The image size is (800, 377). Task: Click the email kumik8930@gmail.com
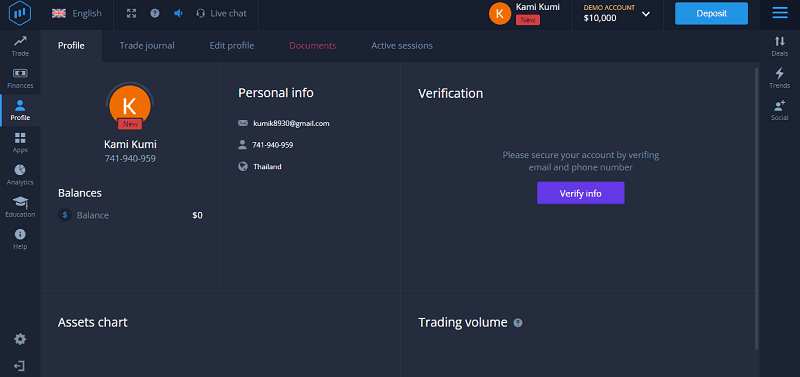pyautogui.click(x=291, y=123)
